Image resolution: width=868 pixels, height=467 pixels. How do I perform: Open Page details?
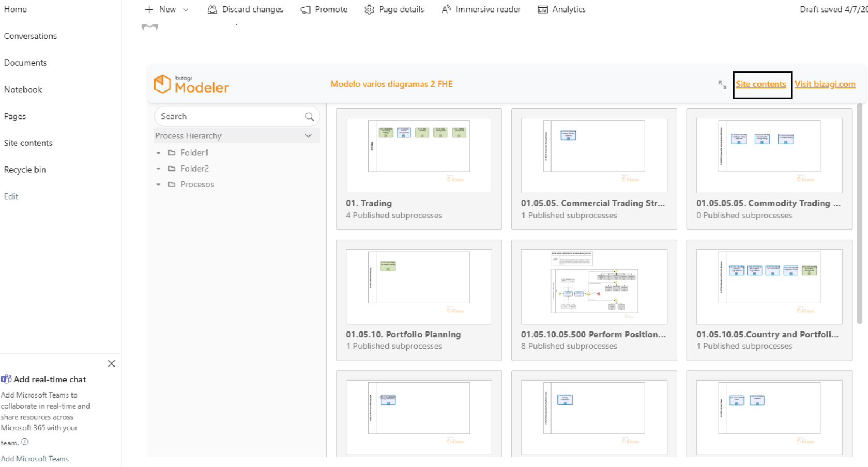click(394, 9)
